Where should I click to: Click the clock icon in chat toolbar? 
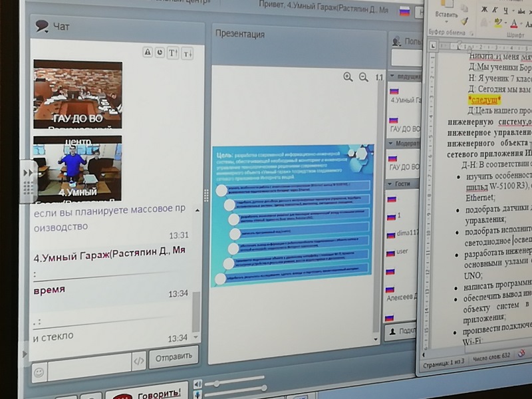(160, 52)
